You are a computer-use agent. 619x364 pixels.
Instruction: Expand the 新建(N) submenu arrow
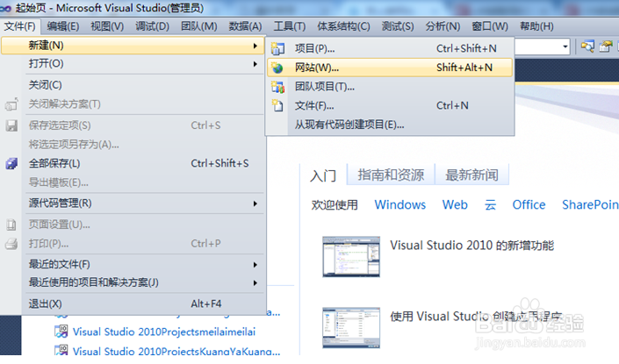256,46
